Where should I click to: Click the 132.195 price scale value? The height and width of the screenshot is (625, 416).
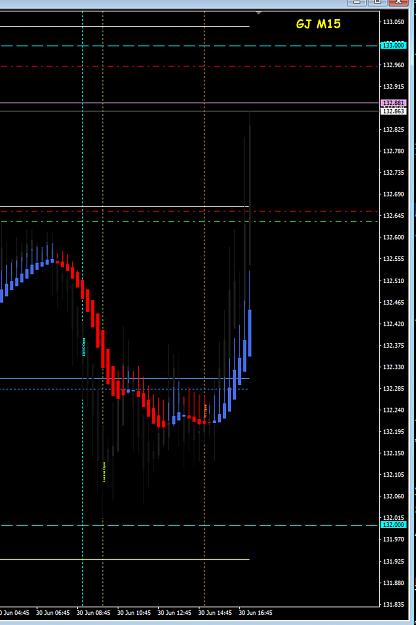[x=393, y=431]
